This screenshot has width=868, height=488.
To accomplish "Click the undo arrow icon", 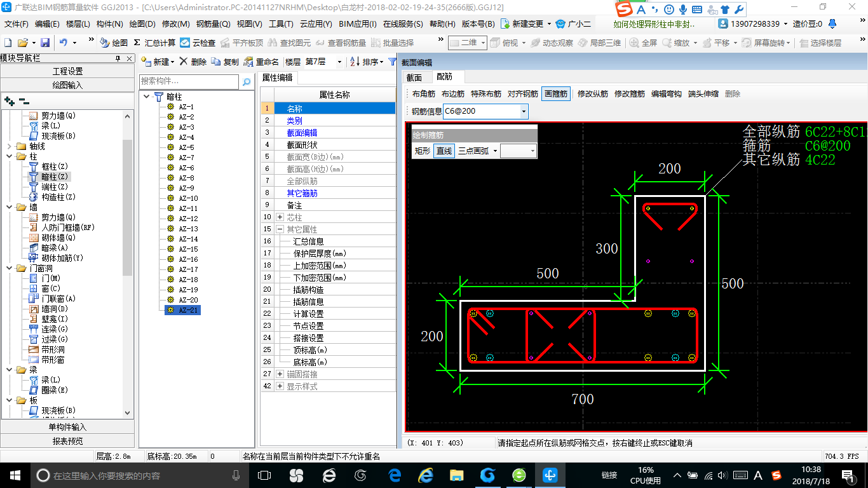I will pyautogui.click(x=64, y=43).
